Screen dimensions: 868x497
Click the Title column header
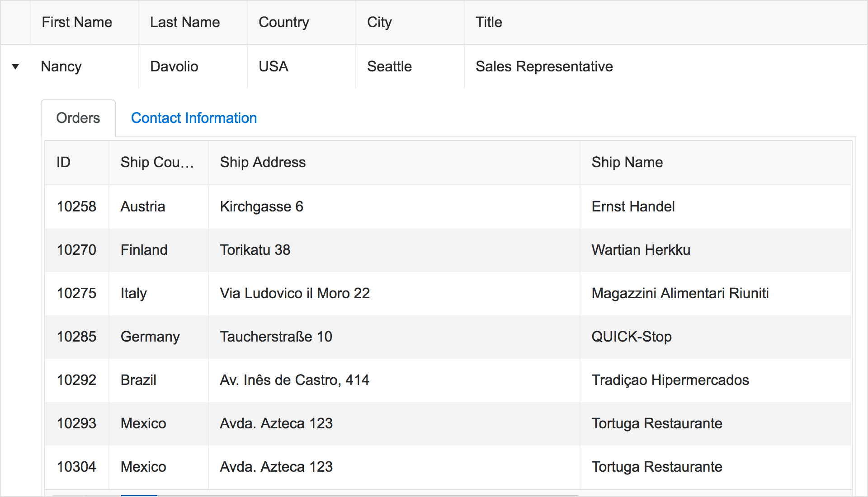tap(488, 22)
